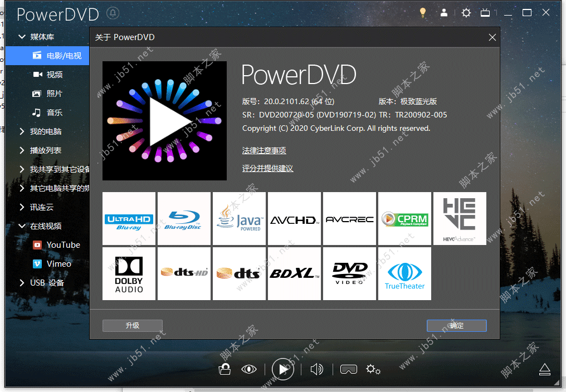Click the CPRM logo
Screen dimensions: 566x392
point(404,218)
